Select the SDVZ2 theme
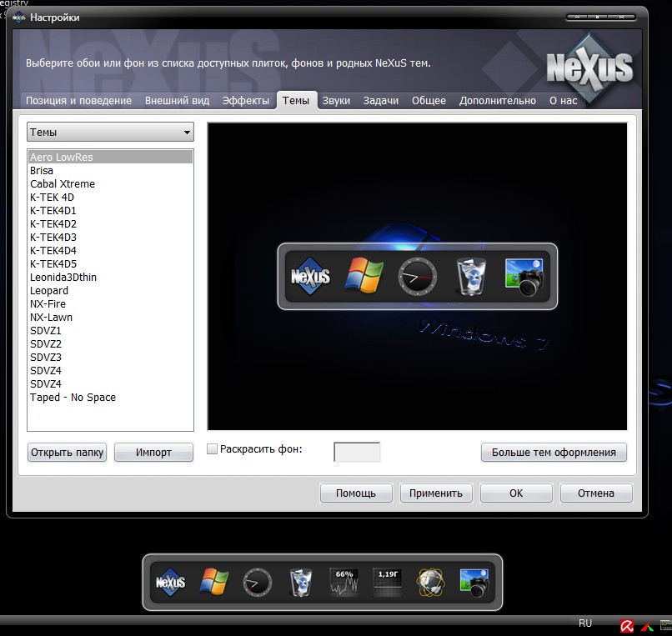Screen dimensions: 672x636 tap(110, 343)
